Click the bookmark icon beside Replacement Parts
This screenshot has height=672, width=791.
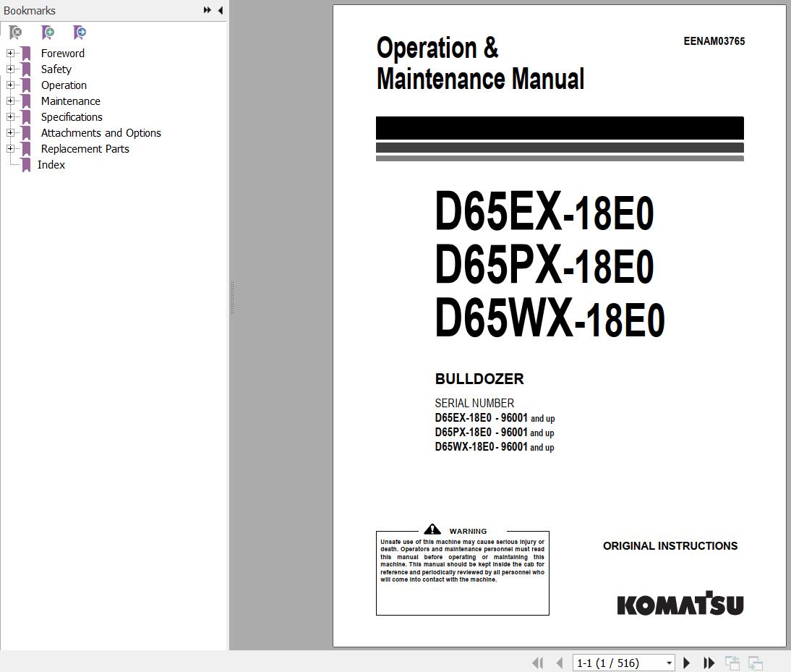click(26, 149)
